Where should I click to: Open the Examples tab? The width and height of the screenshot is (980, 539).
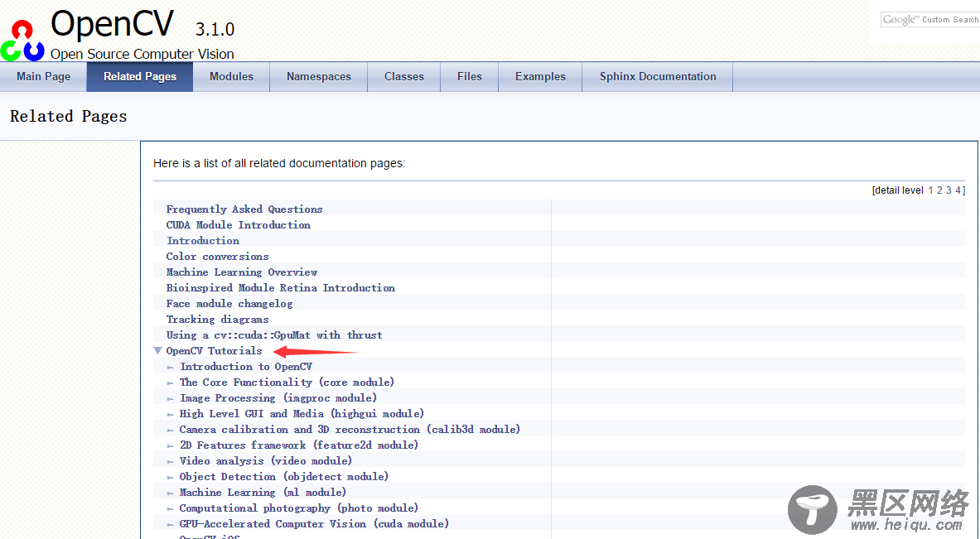tap(540, 77)
